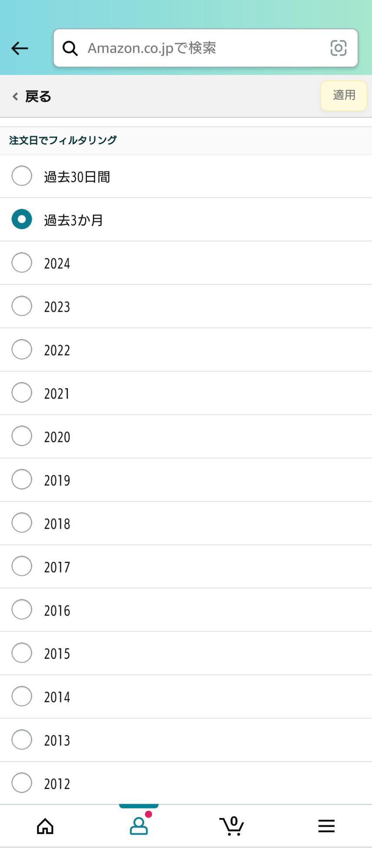This screenshot has width=372, height=868.
Task: Select the 2019 filter row
Action: pyautogui.click(x=186, y=480)
